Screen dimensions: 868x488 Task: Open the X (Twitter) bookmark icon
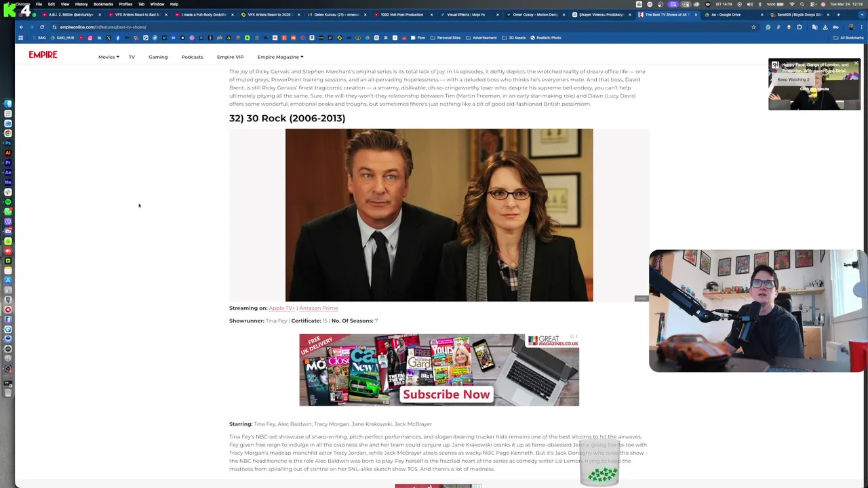coord(108,38)
